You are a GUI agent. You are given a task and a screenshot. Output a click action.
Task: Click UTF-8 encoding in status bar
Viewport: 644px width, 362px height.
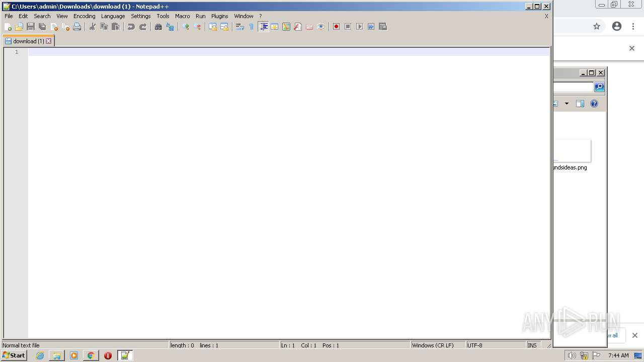[496, 345]
